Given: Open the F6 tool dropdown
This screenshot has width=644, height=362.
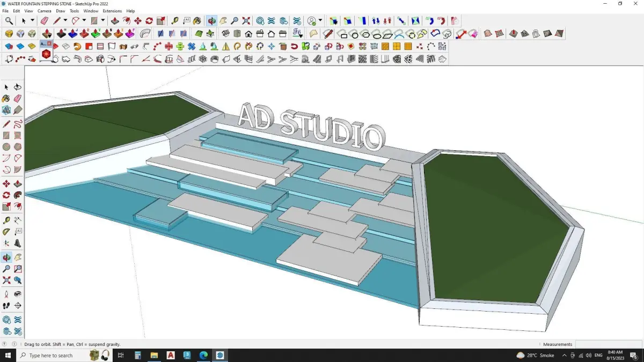Looking at the screenshot, I should coord(297,34).
